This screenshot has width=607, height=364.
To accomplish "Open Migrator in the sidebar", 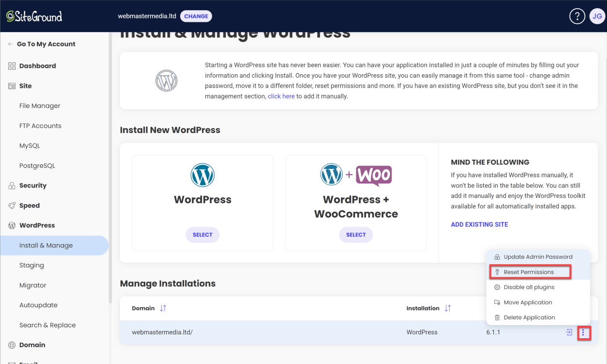I will tap(33, 285).
